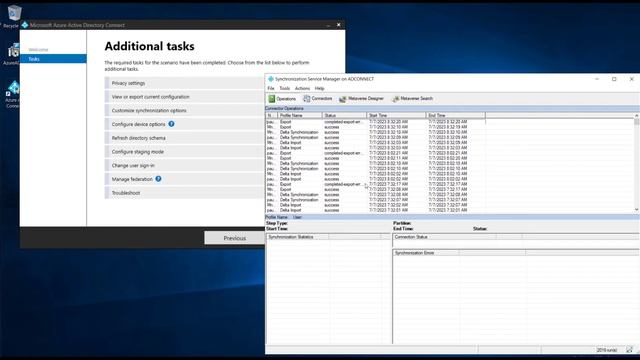
Task: Select the Azure AD Connect desktop shortcut
Action: coord(13,95)
